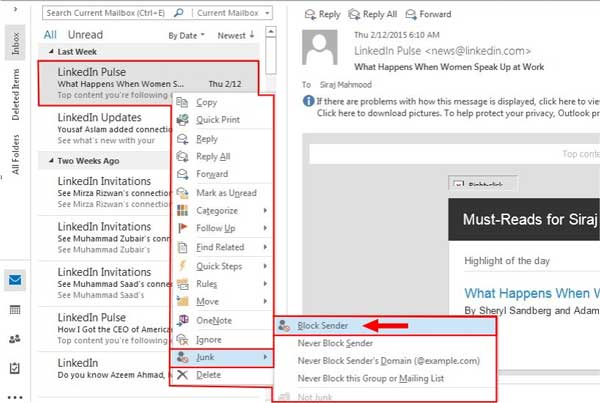Image resolution: width=600 pixels, height=403 pixels.
Task: Click Reply All in the reading pane
Action: tap(372, 15)
